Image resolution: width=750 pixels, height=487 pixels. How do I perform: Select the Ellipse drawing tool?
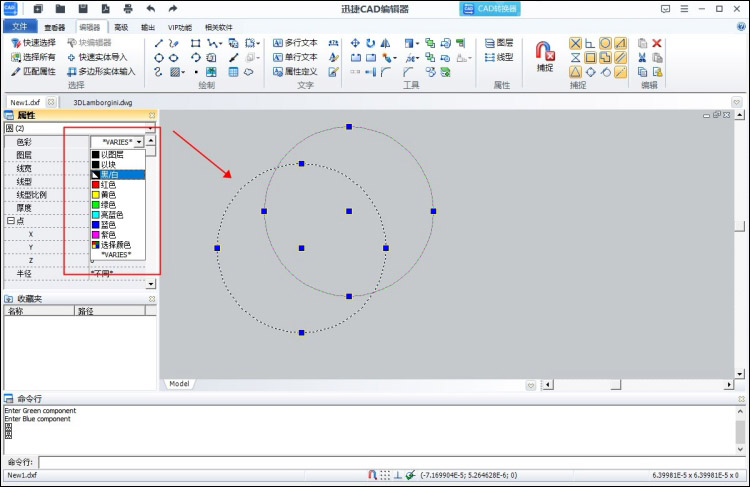(174, 58)
